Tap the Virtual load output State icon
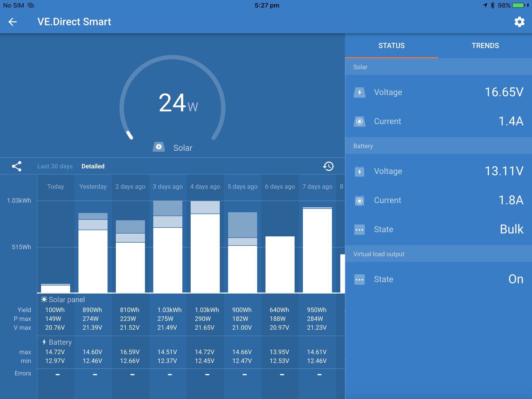The width and height of the screenshot is (532, 399). (360, 280)
